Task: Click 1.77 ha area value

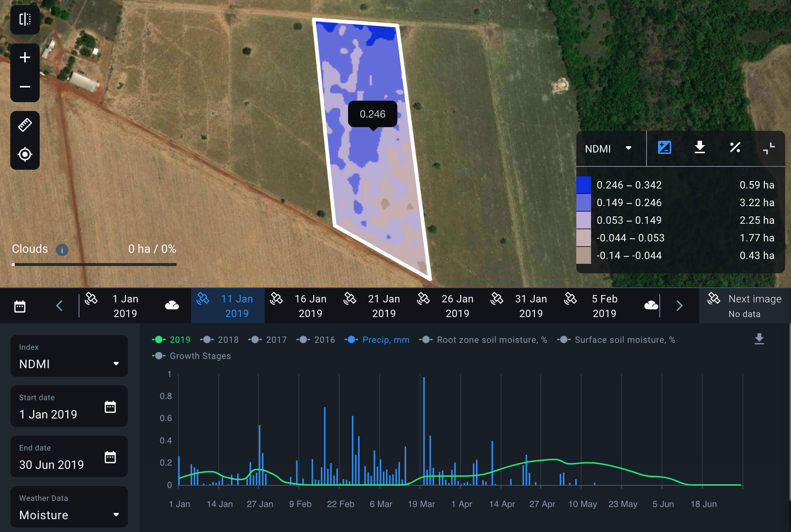Action: point(757,238)
